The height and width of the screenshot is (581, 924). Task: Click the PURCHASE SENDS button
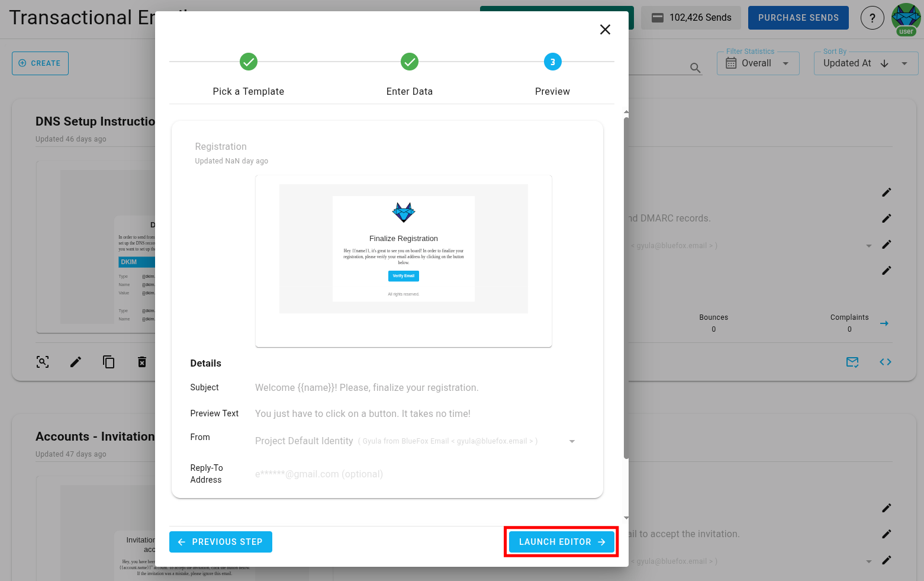798,17
